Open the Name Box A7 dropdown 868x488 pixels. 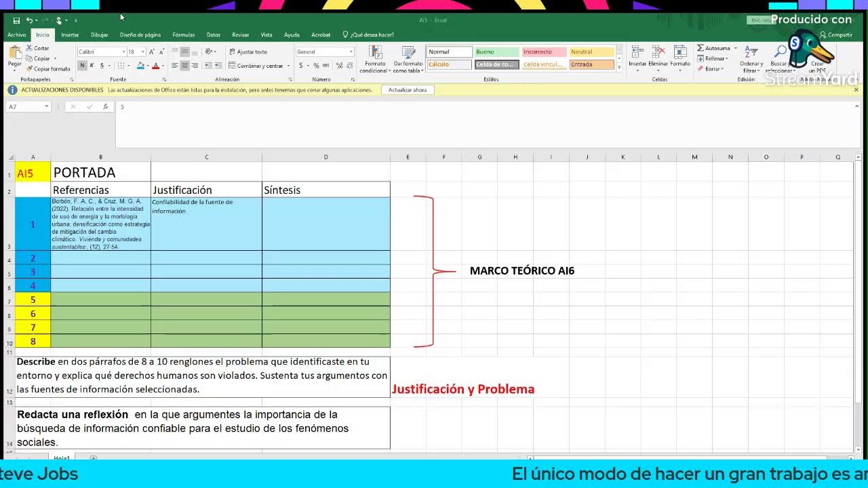pyautogui.click(x=47, y=106)
